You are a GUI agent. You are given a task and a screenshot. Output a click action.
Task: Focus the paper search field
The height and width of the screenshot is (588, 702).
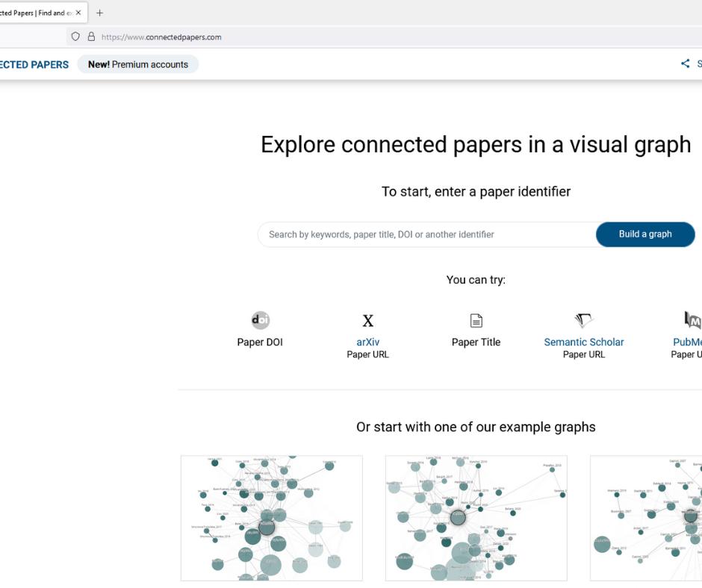426,234
